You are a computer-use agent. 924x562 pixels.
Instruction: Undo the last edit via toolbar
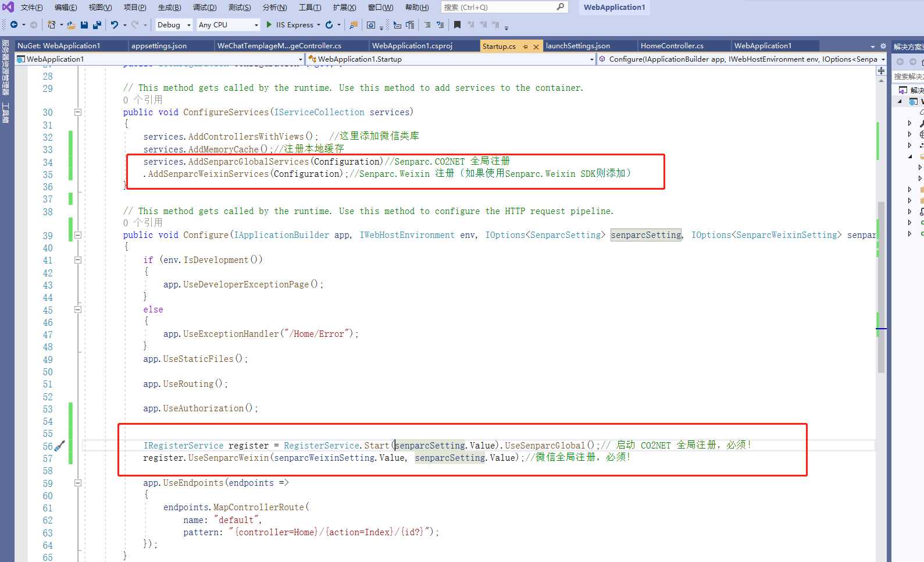(115, 25)
